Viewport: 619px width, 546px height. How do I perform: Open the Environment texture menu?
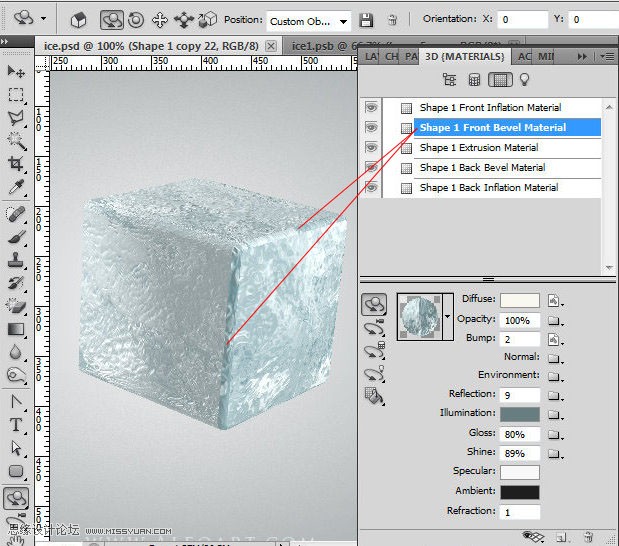[555, 377]
